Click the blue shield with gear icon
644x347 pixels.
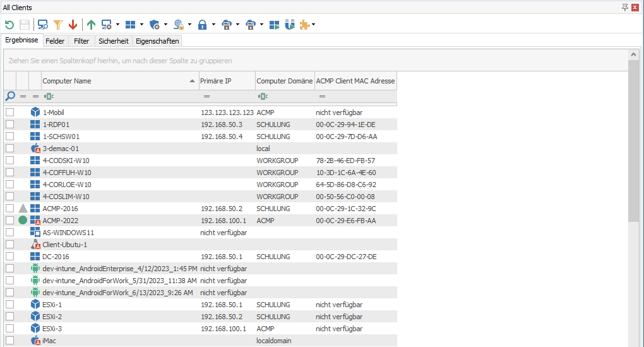(x=155, y=25)
